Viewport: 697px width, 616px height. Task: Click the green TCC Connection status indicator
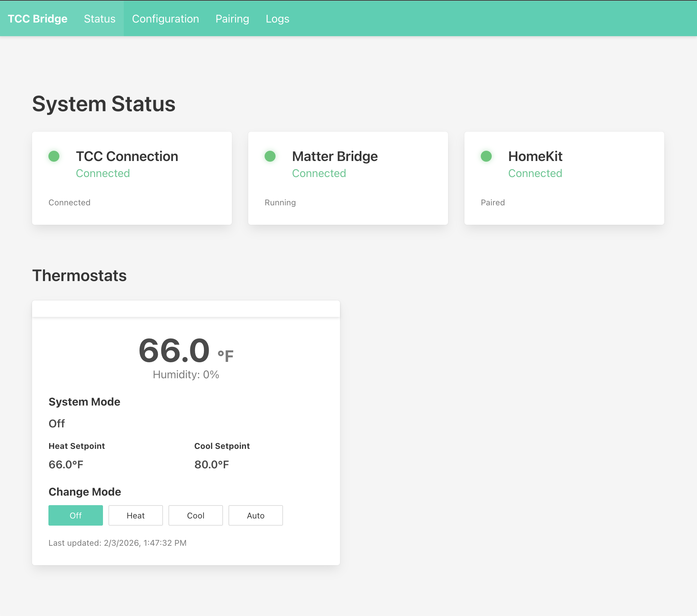coord(54,157)
